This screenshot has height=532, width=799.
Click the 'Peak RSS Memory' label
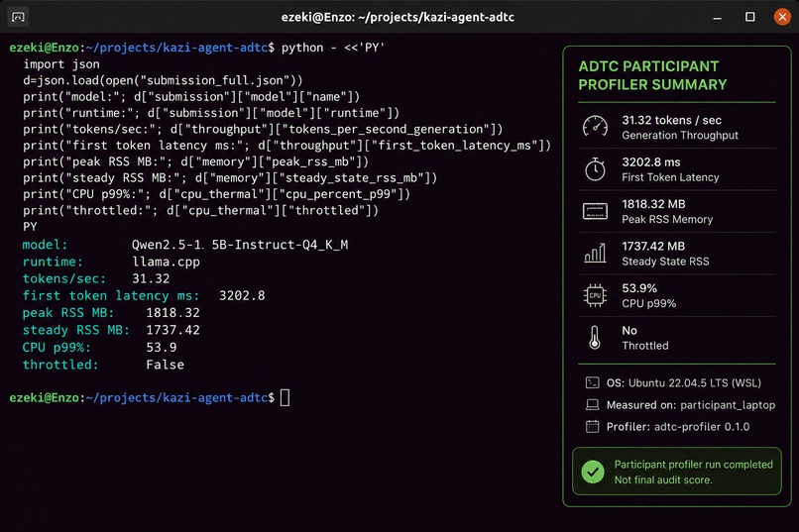click(x=667, y=219)
